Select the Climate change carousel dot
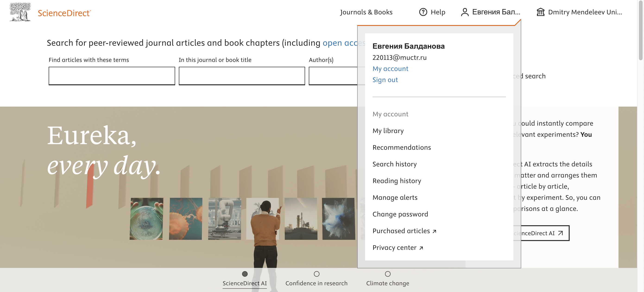The height and width of the screenshot is (292, 644). coord(388,274)
